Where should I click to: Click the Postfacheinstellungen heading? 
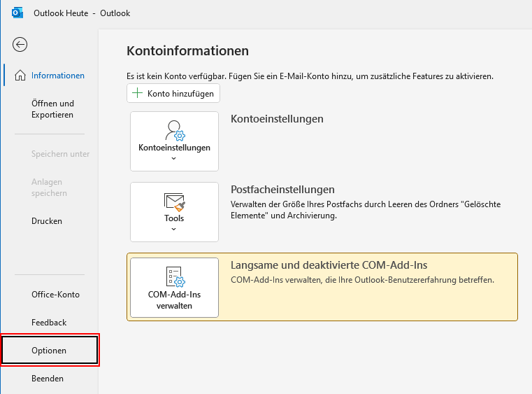pos(282,190)
